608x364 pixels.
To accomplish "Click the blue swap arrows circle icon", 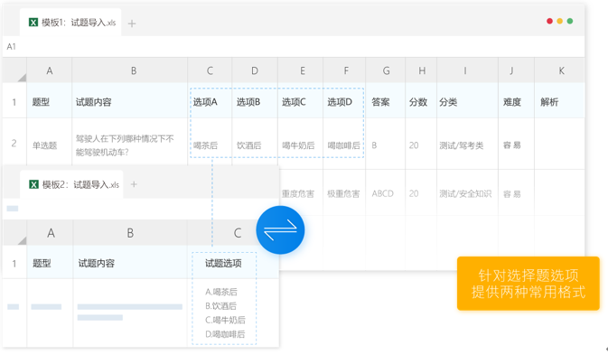I will [280, 230].
